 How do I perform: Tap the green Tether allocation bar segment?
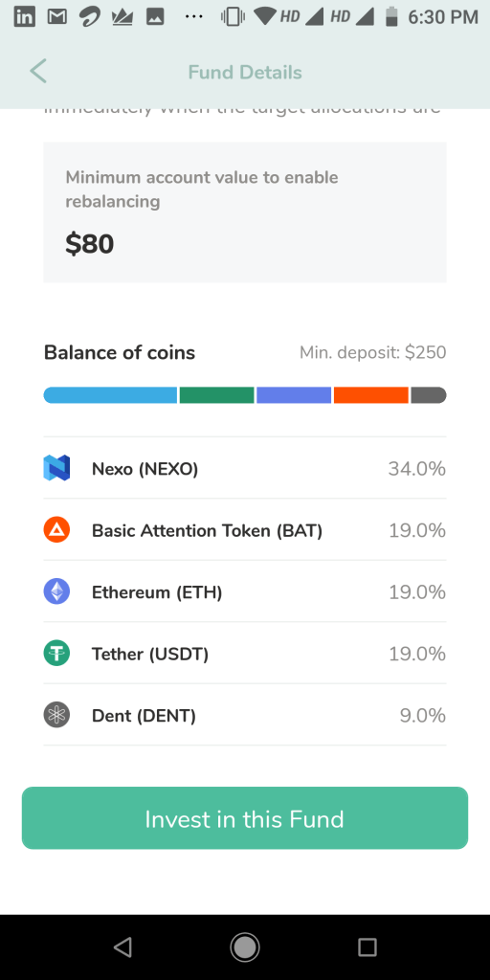pos(217,395)
